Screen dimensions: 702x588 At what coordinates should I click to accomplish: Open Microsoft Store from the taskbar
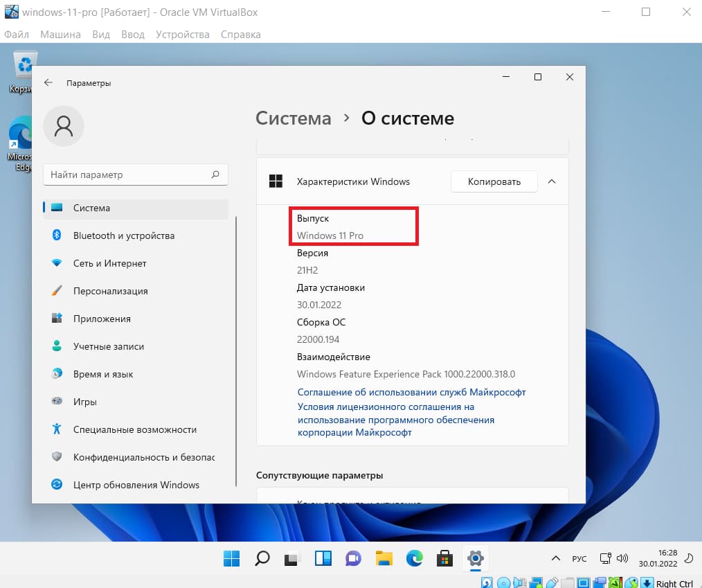point(444,558)
